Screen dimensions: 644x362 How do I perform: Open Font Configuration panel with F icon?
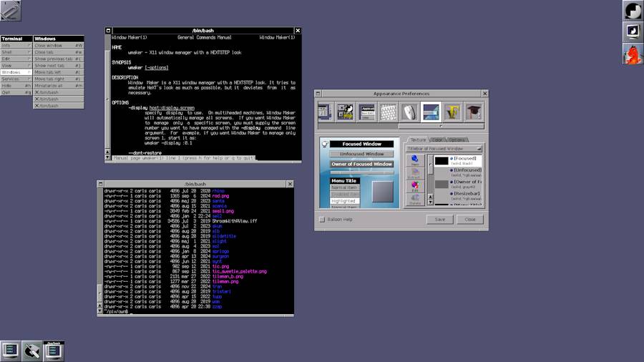(452, 112)
